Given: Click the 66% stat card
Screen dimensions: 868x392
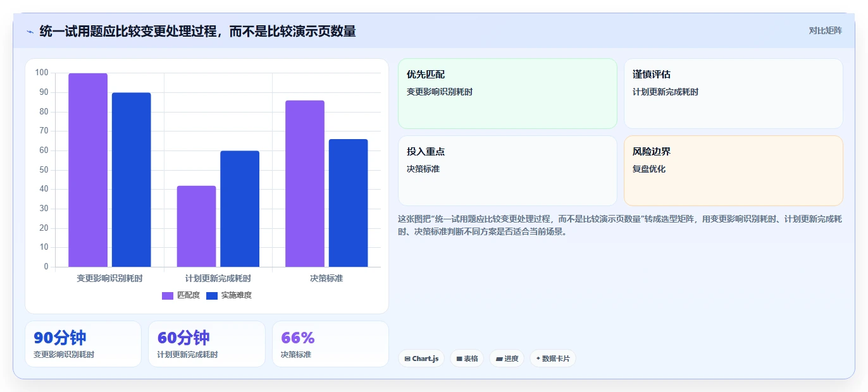Looking at the screenshot, I should 330,344.
